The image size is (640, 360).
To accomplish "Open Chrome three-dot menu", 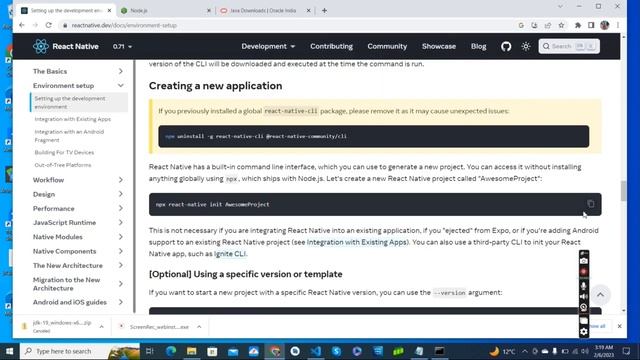I will 618,25.
